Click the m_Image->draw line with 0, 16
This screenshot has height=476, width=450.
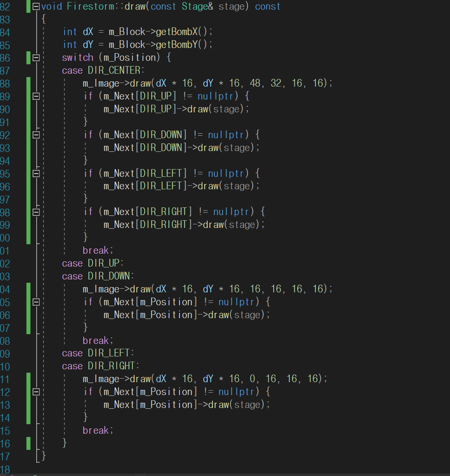tap(205, 379)
